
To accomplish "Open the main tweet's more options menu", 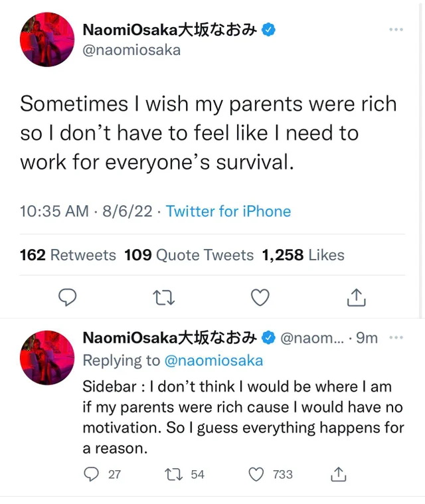I will [396, 30].
